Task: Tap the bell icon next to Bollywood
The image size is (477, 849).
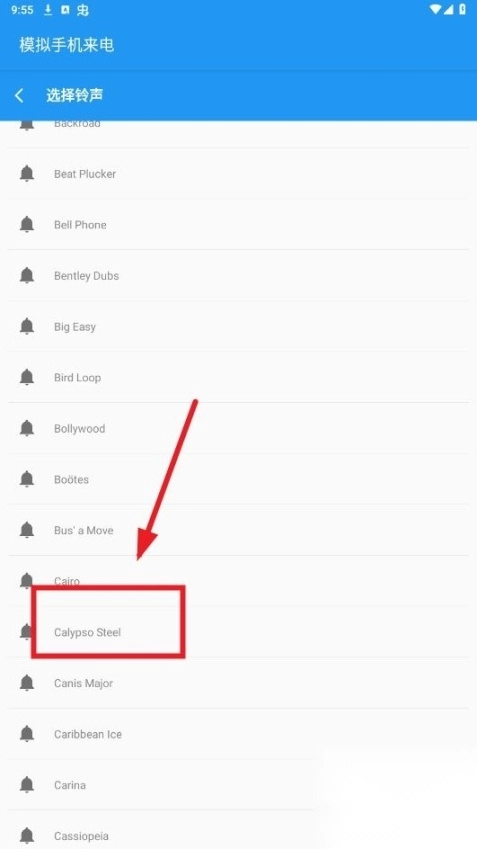Action: click(27, 428)
